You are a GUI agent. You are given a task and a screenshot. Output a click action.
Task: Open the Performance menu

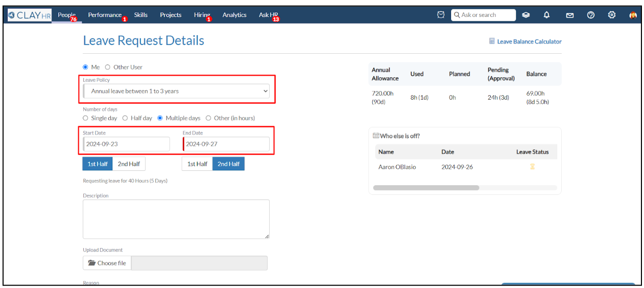click(x=105, y=15)
